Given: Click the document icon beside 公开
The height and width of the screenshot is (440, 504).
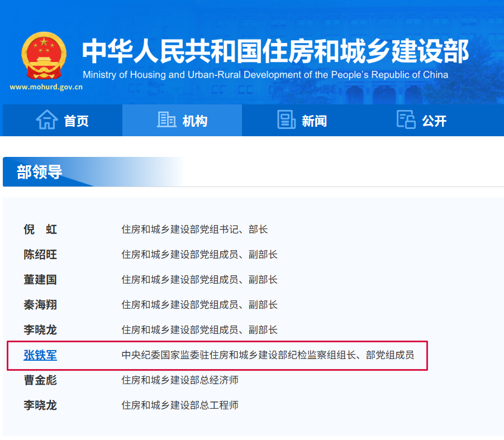Looking at the screenshot, I should [406, 120].
